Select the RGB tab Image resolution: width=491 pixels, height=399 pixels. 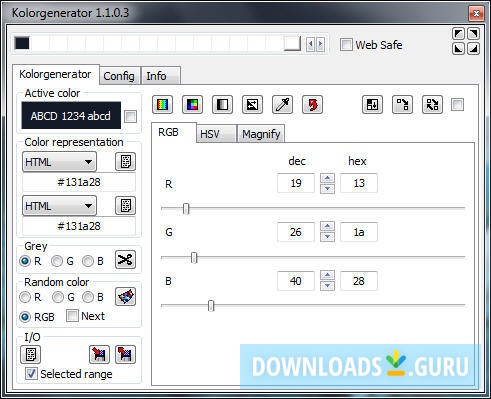point(173,133)
